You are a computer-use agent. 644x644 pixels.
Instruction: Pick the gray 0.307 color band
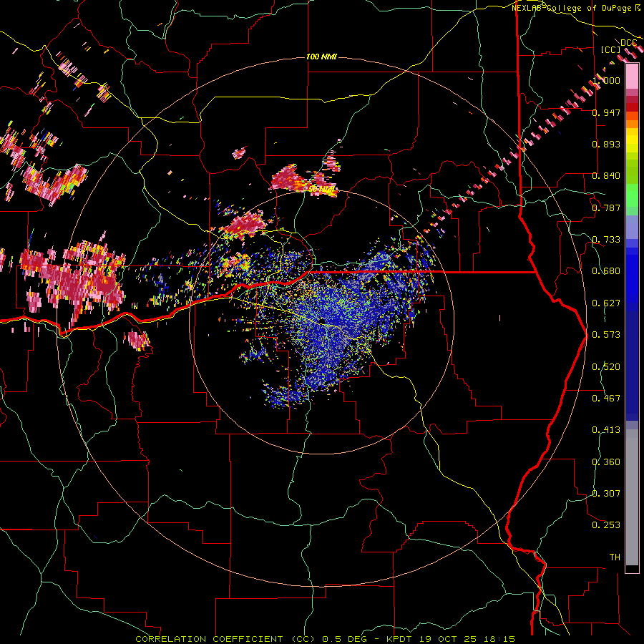pyautogui.click(x=632, y=493)
